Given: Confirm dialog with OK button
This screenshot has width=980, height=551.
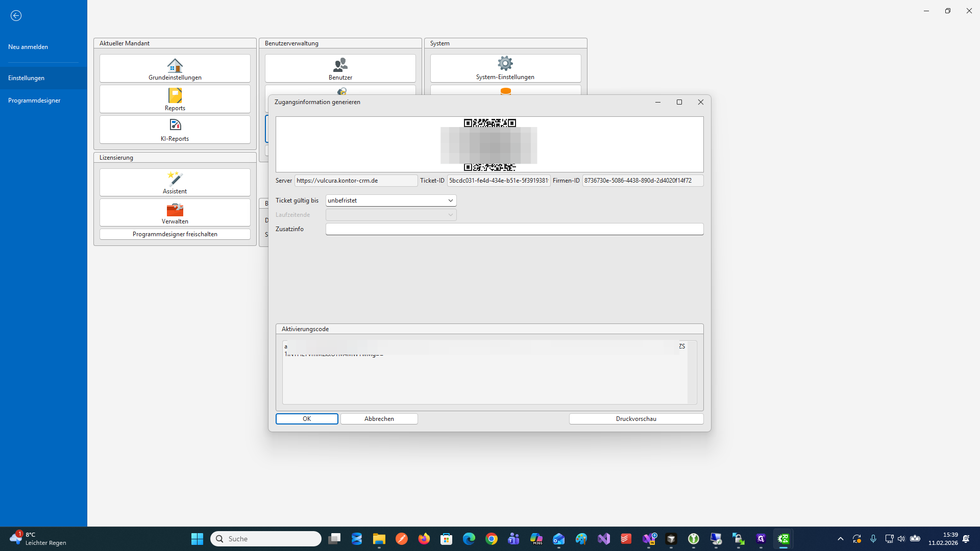Looking at the screenshot, I should (307, 419).
